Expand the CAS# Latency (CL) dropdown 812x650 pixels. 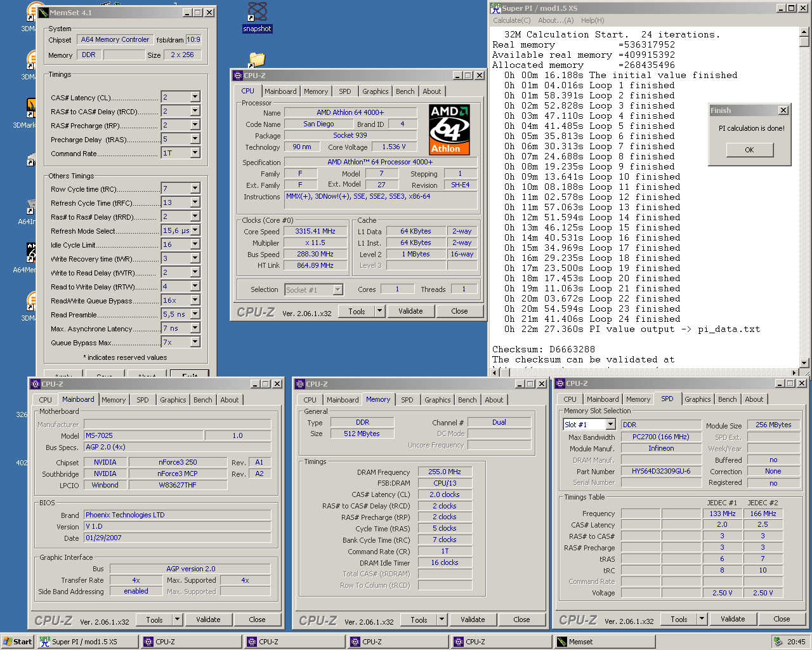point(195,97)
